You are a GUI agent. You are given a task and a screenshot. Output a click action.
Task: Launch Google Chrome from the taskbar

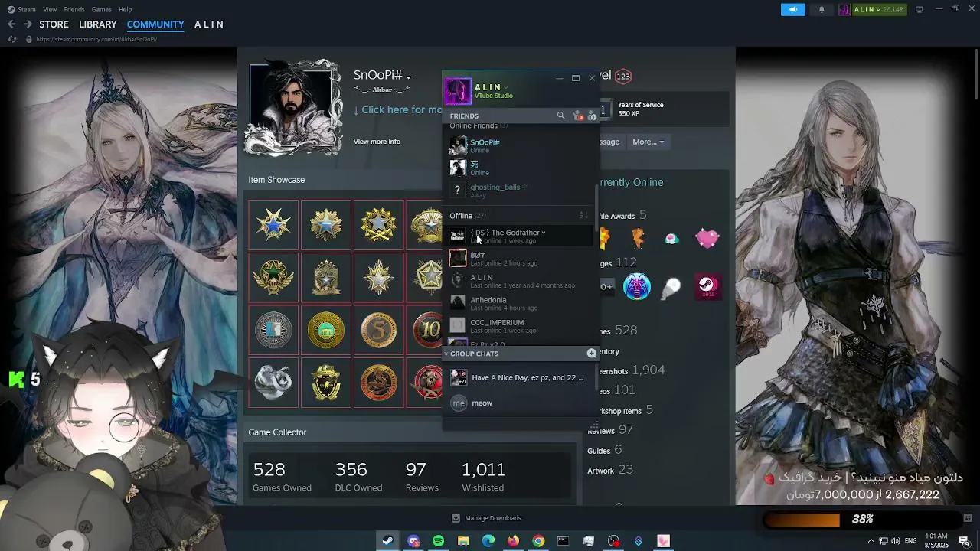click(538, 541)
